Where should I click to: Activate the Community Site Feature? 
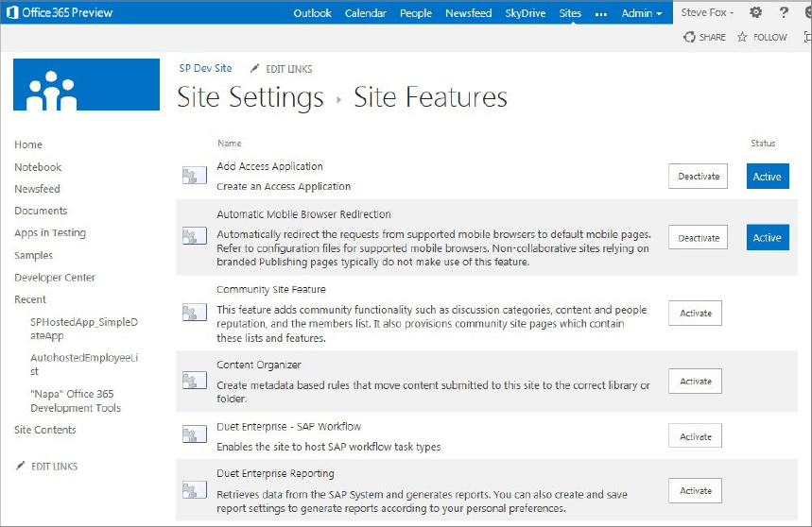(695, 313)
